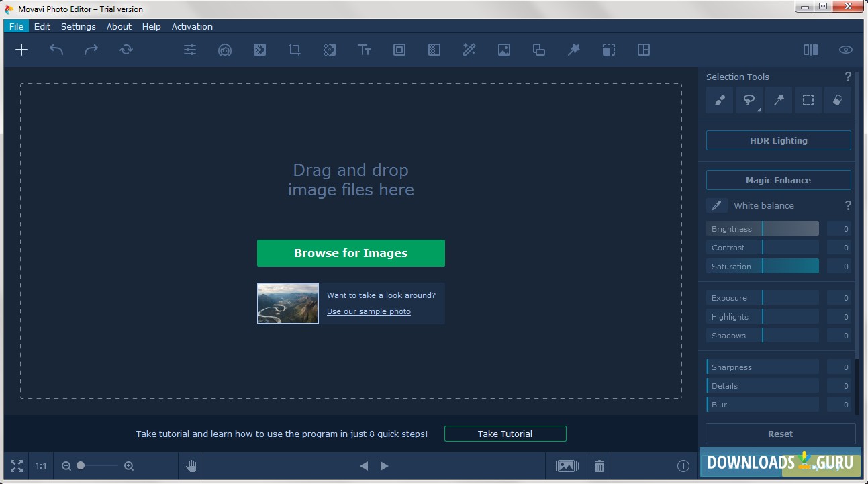This screenshot has height=484, width=868.
Task: Open Selection Tools help question mark
Action: pos(848,77)
